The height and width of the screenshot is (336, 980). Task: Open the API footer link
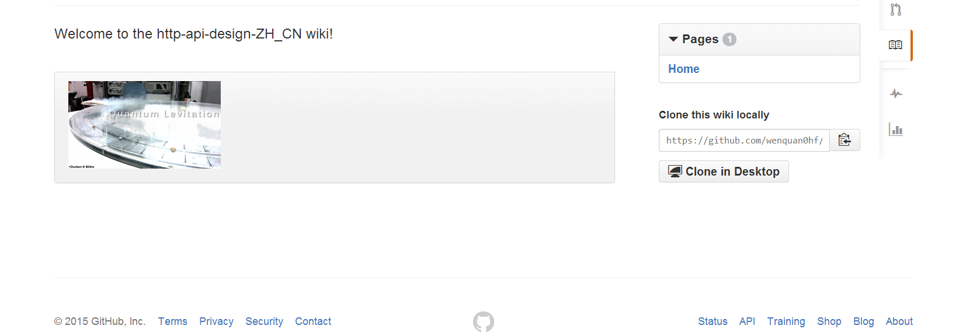coord(747,321)
